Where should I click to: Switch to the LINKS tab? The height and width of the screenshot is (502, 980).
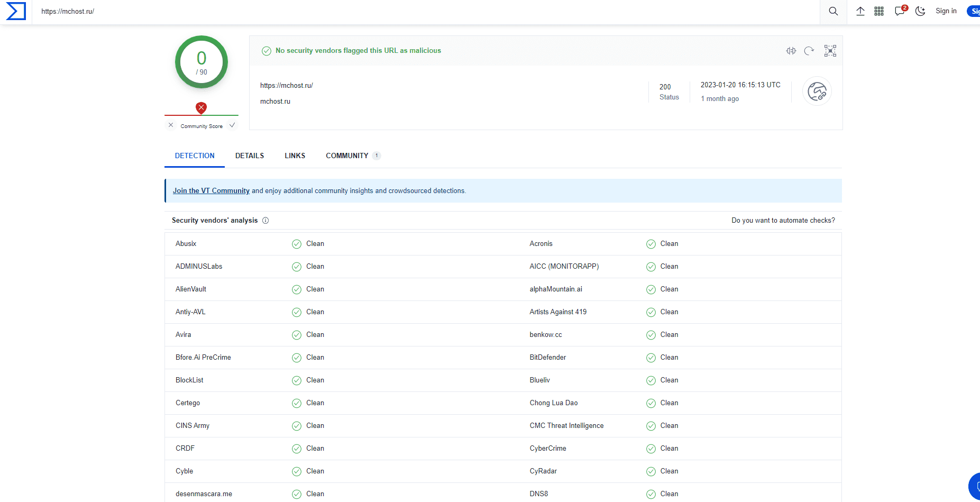click(295, 156)
